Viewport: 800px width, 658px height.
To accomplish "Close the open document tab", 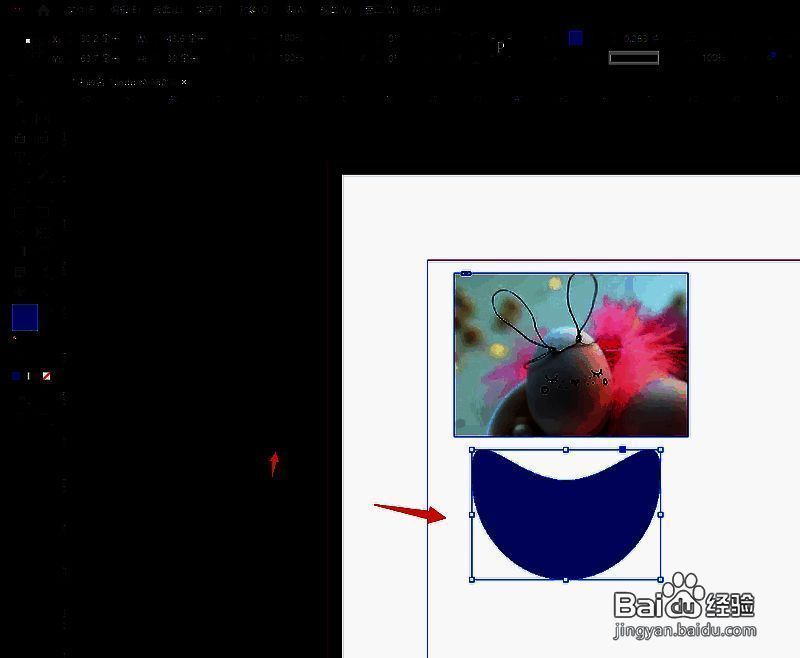I will coord(184,82).
